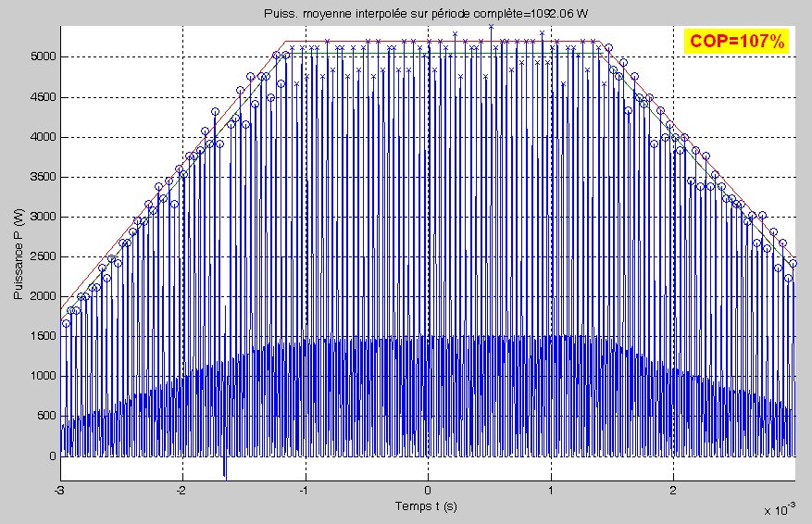Image resolution: width=812 pixels, height=524 pixels.
Task: Click the 2500 y-axis tick label
Action: tap(43, 256)
